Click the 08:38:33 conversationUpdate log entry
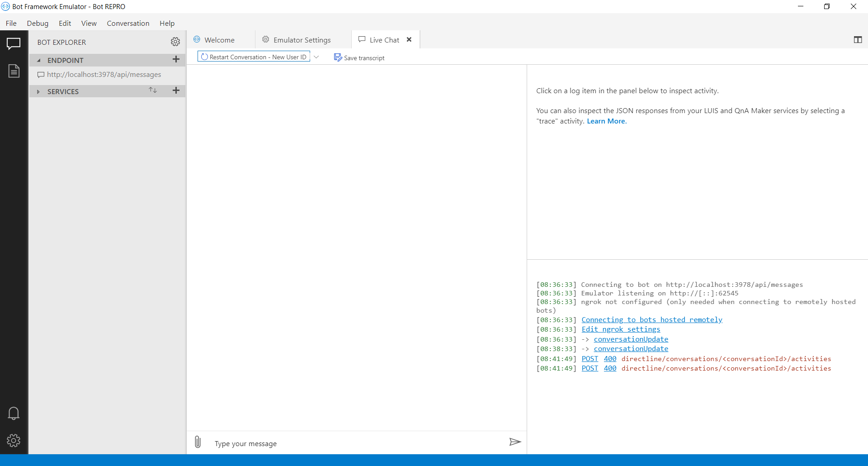The image size is (868, 466). click(631, 349)
